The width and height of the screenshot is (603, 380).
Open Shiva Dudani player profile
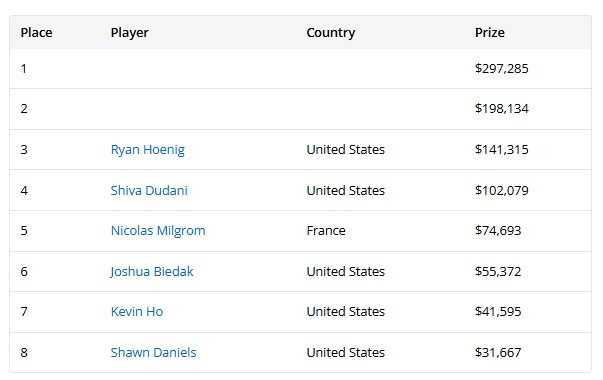[x=149, y=190]
